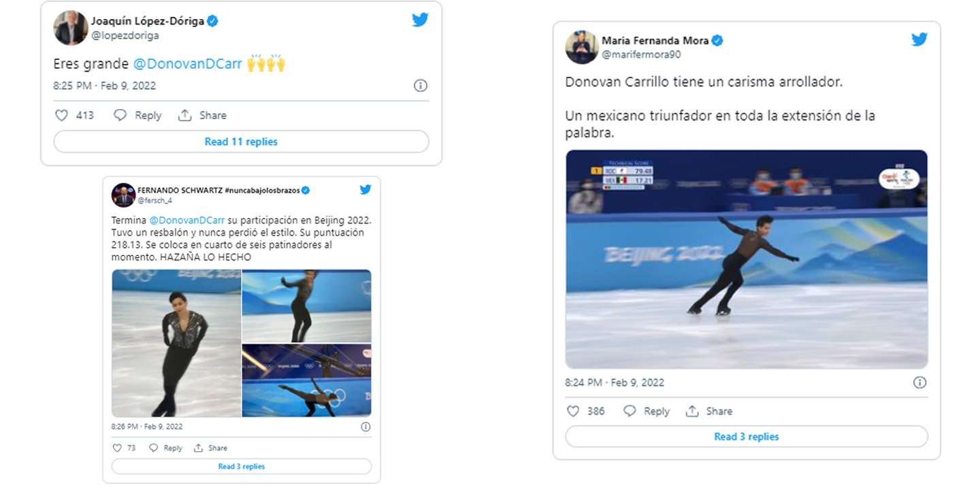Open Joaquín López-Dóriga profile avatar
The width and height of the screenshot is (980, 490).
[70, 29]
